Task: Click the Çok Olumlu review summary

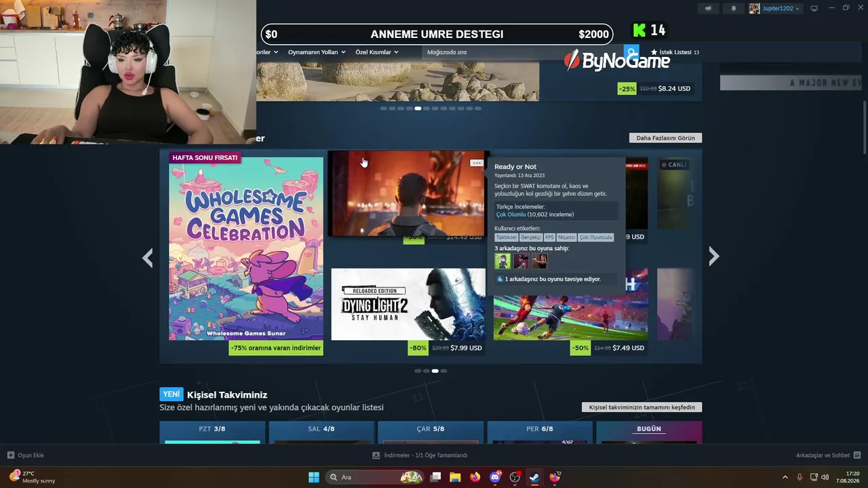Action: point(511,214)
